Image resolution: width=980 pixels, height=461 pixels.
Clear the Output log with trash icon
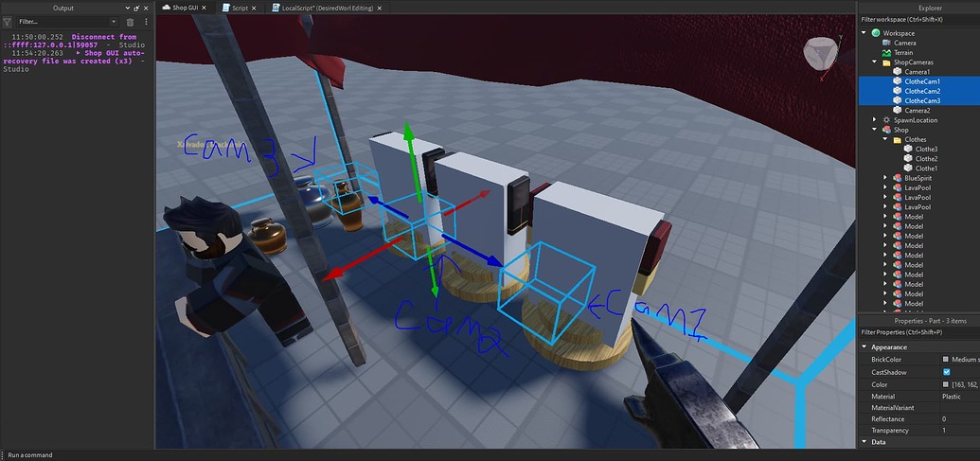point(130,22)
